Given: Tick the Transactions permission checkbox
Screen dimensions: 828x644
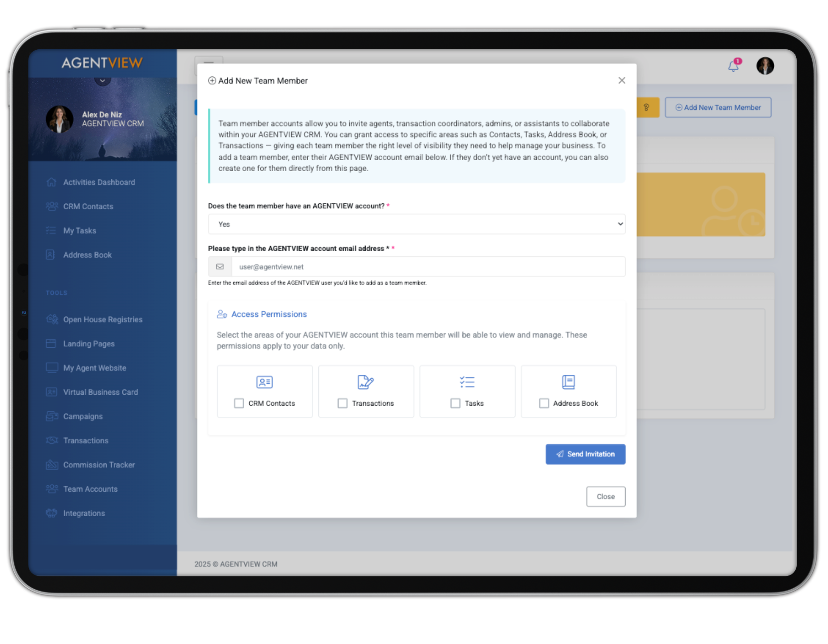Looking at the screenshot, I should [343, 403].
